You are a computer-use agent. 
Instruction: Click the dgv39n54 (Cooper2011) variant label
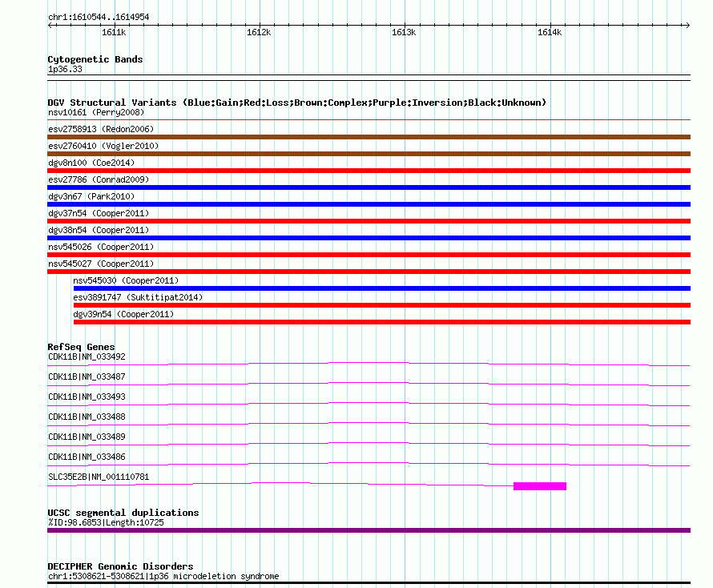[123, 314]
